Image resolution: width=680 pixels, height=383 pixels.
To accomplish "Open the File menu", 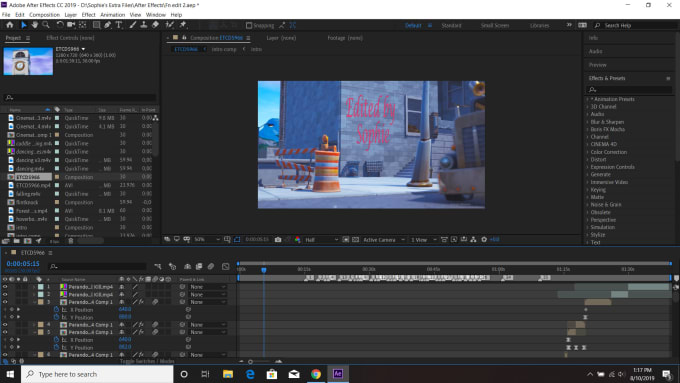I will pos(6,15).
